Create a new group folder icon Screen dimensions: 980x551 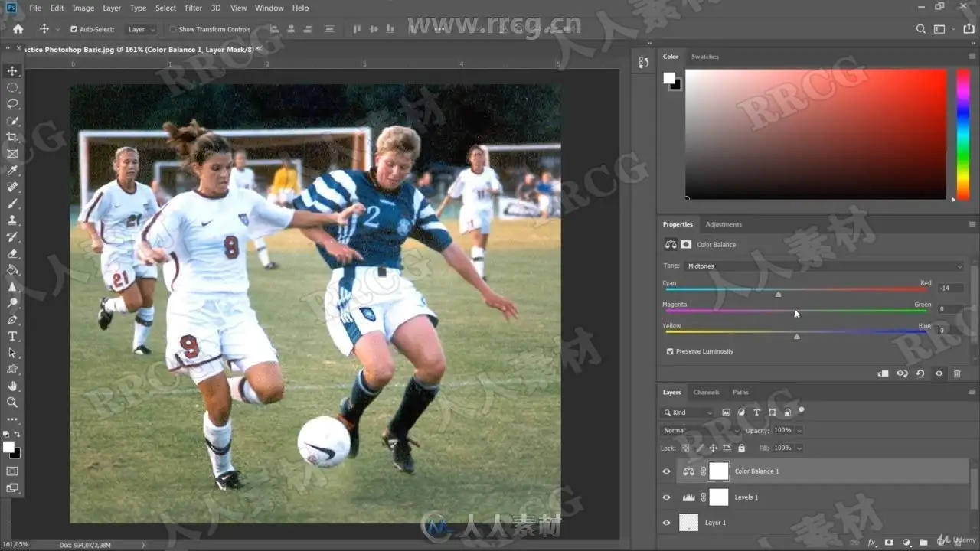tap(923, 543)
